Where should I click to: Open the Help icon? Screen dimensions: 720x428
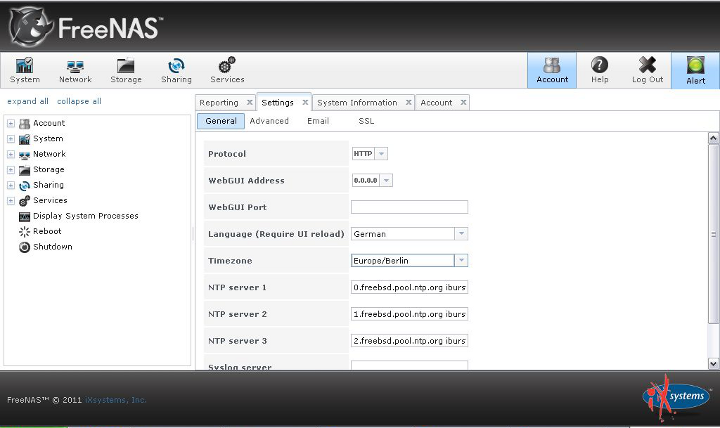click(599, 70)
